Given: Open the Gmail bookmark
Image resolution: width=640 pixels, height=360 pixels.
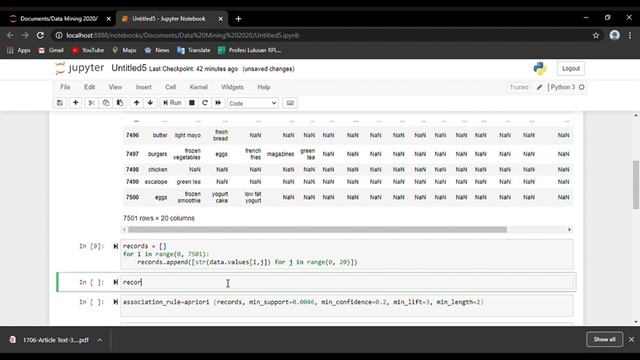Looking at the screenshot, I should 51,50.
